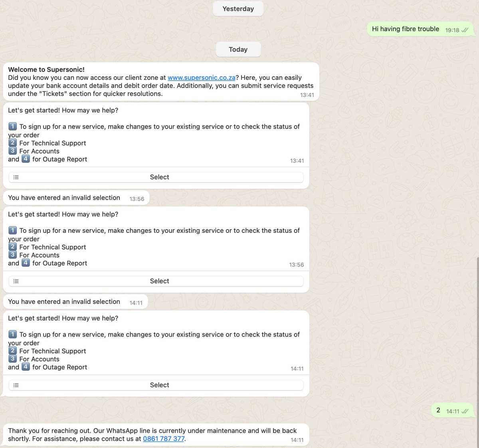
Task: Click the 0861 787 377 phone link
Action: [163, 438]
